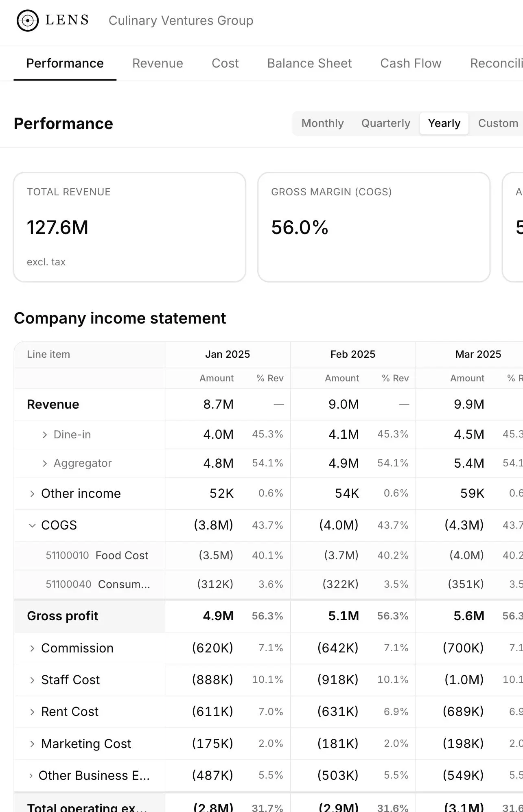Select the Custom period option
The height and width of the screenshot is (812, 523).
point(498,123)
